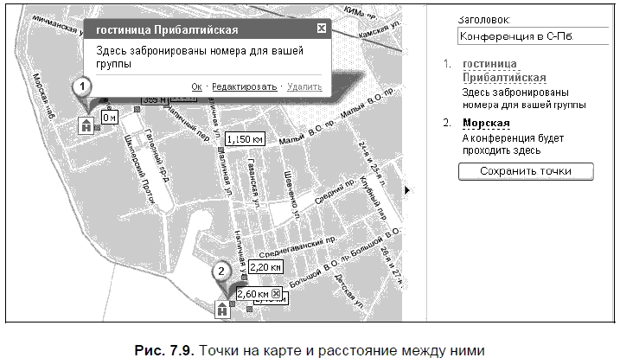Click hotel icon under pin 1
The width and height of the screenshot is (620, 364).
pos(86,126)
